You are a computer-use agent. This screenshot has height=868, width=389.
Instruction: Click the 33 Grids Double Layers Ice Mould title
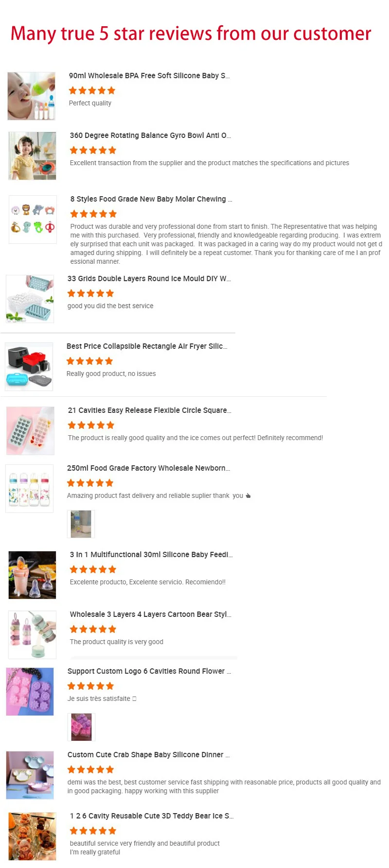click(149, 279)
